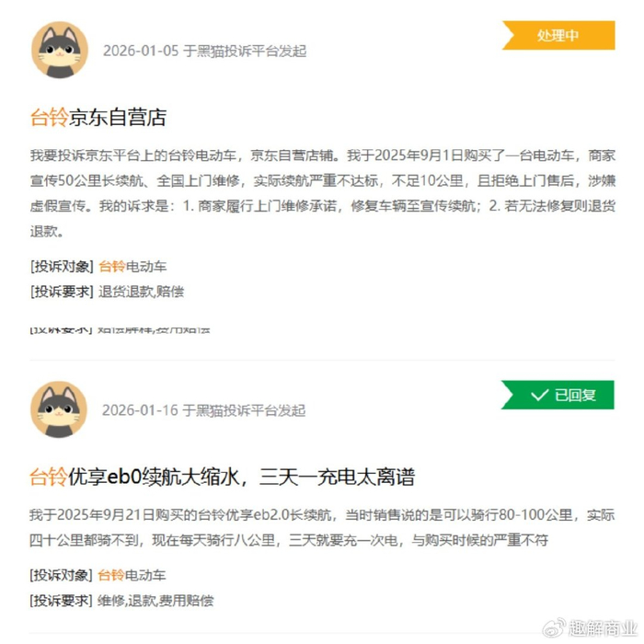Click the 2026-01-05 date line
This screenshot has height=644, width=644.
click(204, 51)
